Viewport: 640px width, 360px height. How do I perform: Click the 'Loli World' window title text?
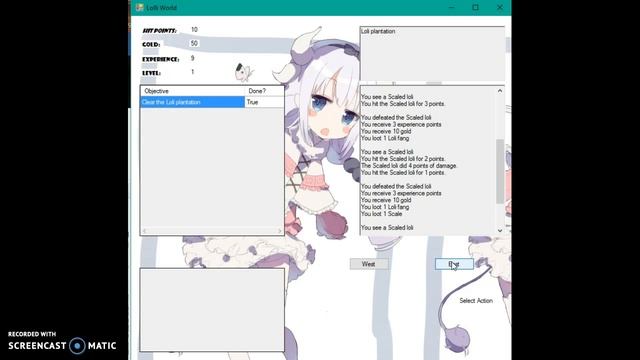[162, 8]
